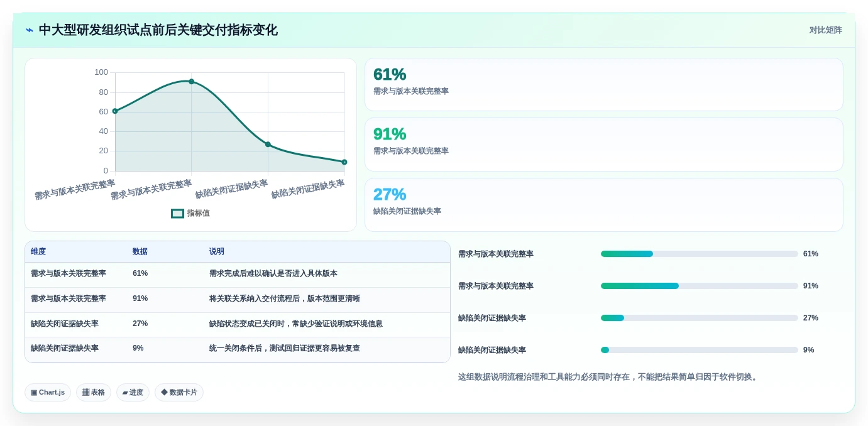Click the chart's last data point at 9

(344, 162)
